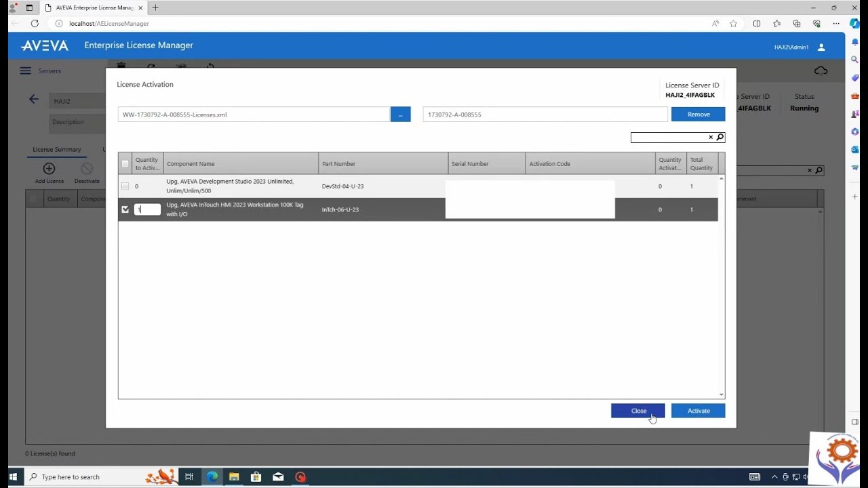Toggle the select-all checkbox in table header

pos(125,163)
